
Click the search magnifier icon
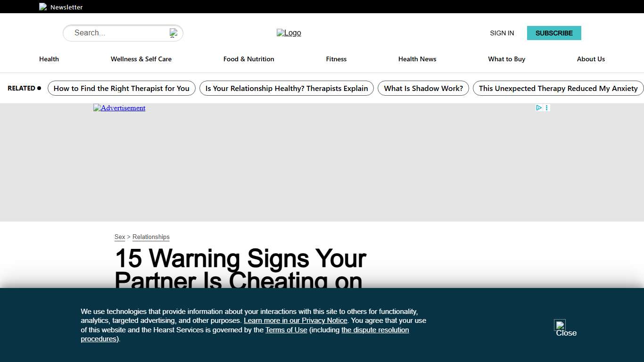[x=173, y=33]
